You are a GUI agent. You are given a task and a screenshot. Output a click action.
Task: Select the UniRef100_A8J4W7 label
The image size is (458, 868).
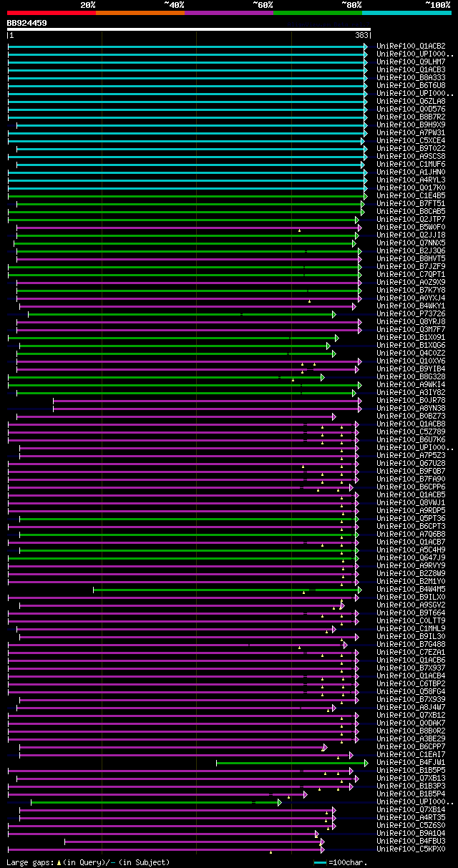411,708
